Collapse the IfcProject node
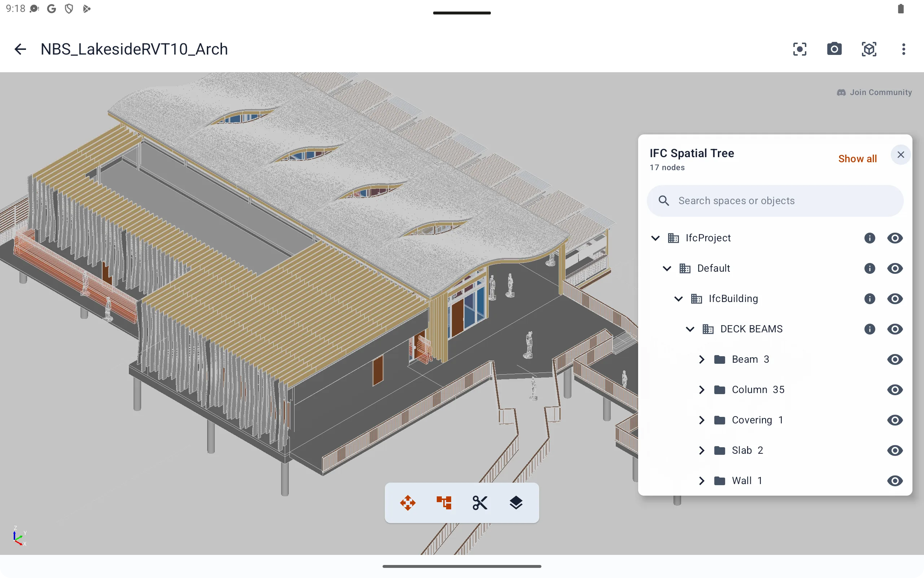The image size is (924, 578). (655, 238)
